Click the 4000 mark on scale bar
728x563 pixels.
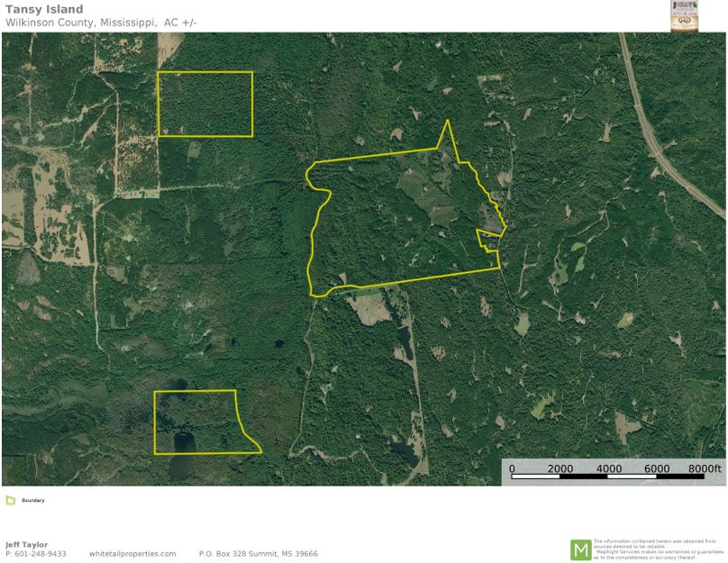tap(608, 468)
